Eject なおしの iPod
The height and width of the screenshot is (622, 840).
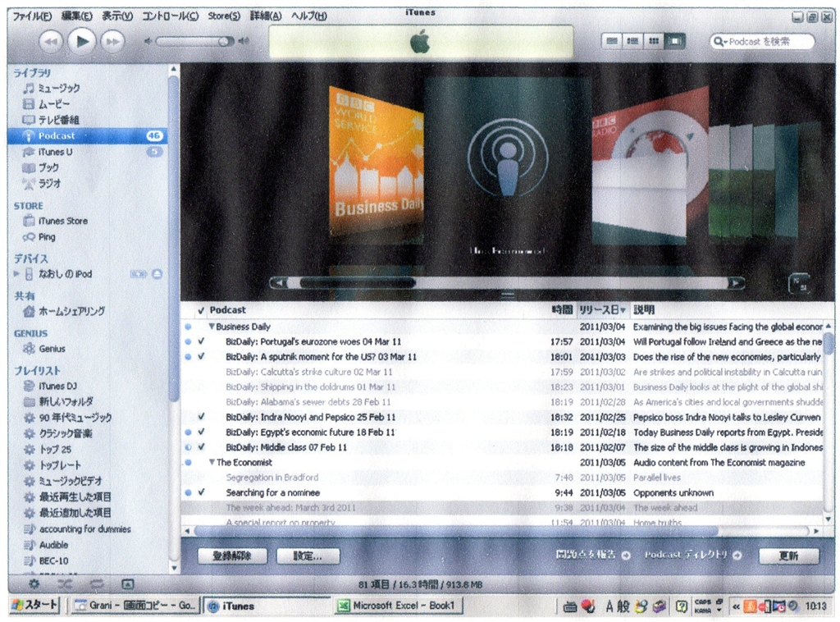pyautogui.click(x=157, y=274)
